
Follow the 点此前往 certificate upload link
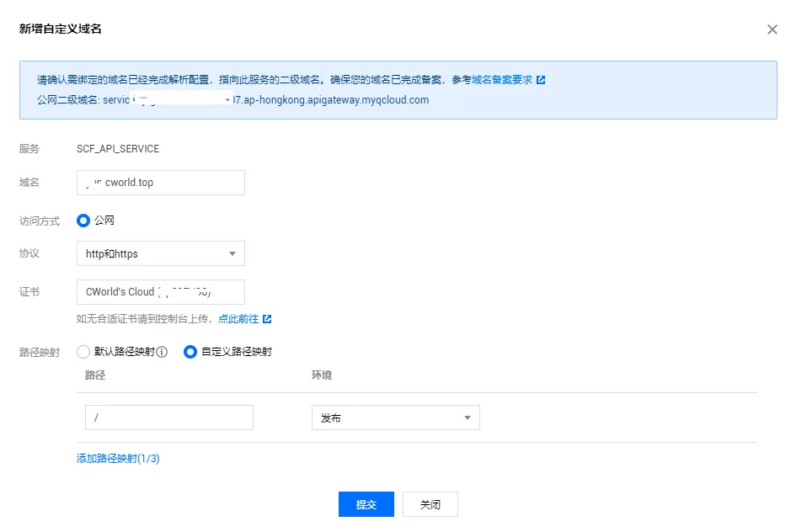click(x=238, y=319)
